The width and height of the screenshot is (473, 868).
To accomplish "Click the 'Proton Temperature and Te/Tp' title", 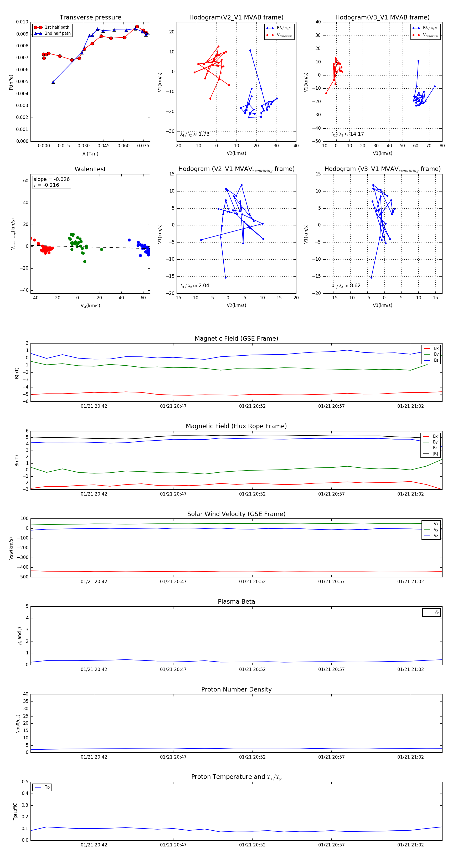I will click(236, 777).
